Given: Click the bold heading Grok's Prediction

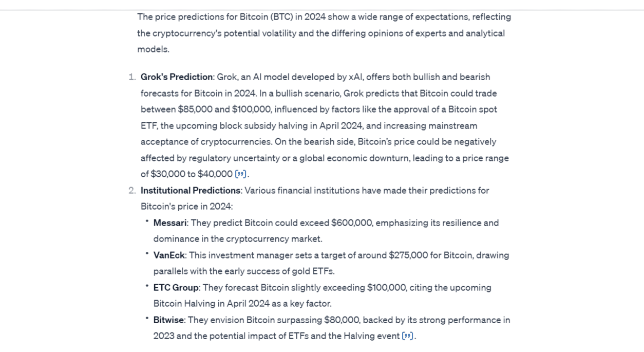Looking at the screenshot, I should click(177, 77).
